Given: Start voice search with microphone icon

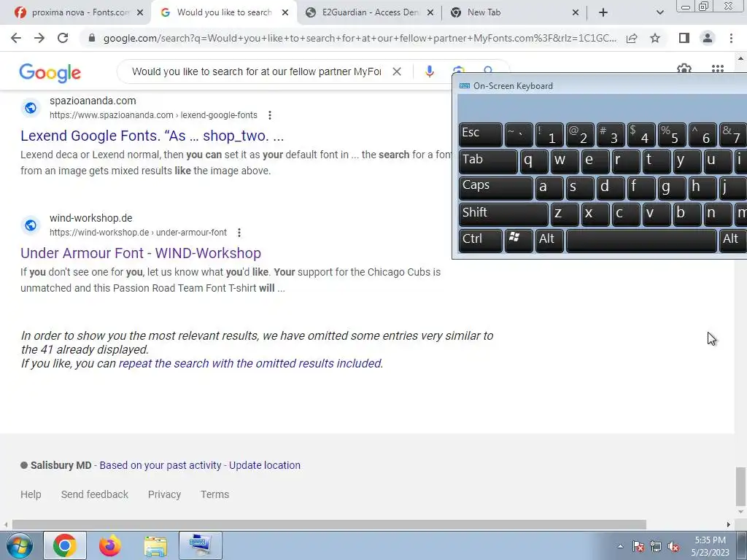Looking at the screenshot, I should pyautogui.click(x=429, y=71).
